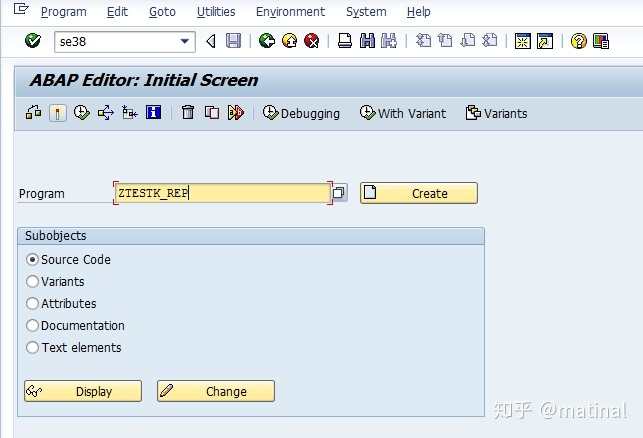Click the Find binoculars icon
The image size is (643, 438).
(x=367, y=41)
